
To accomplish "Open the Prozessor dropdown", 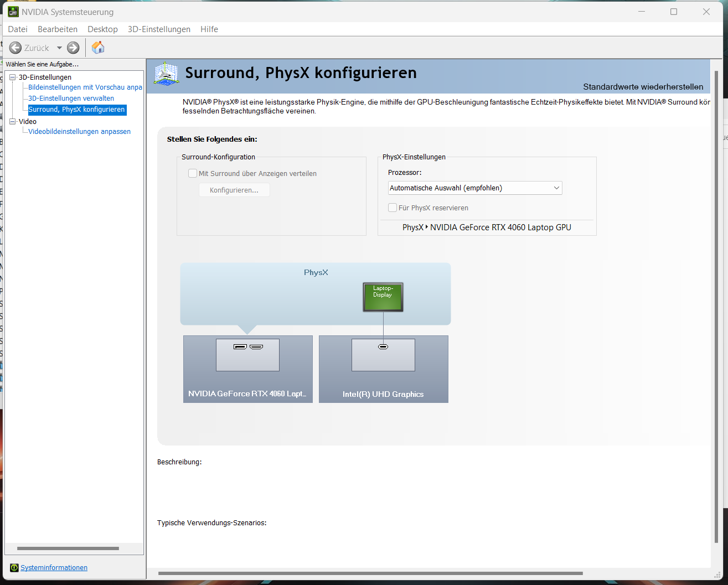I will (x=475, y=188).
